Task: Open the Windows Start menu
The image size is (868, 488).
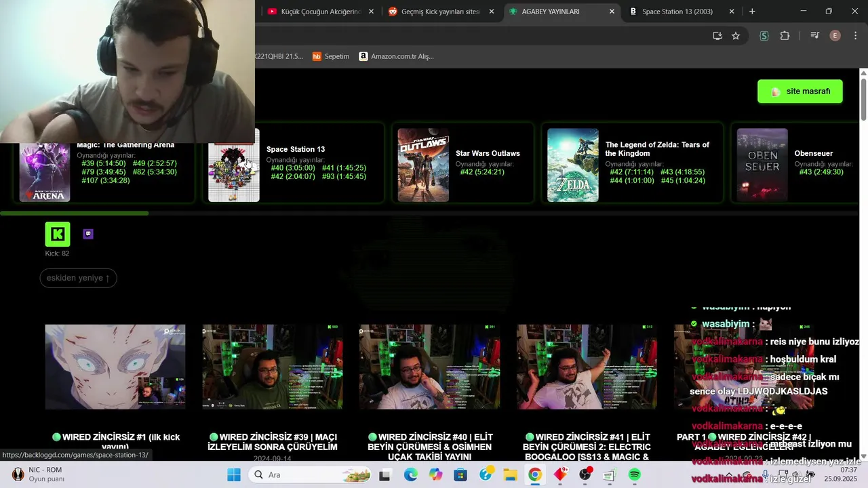Action: pyautogui.click(x=234, y=474)
